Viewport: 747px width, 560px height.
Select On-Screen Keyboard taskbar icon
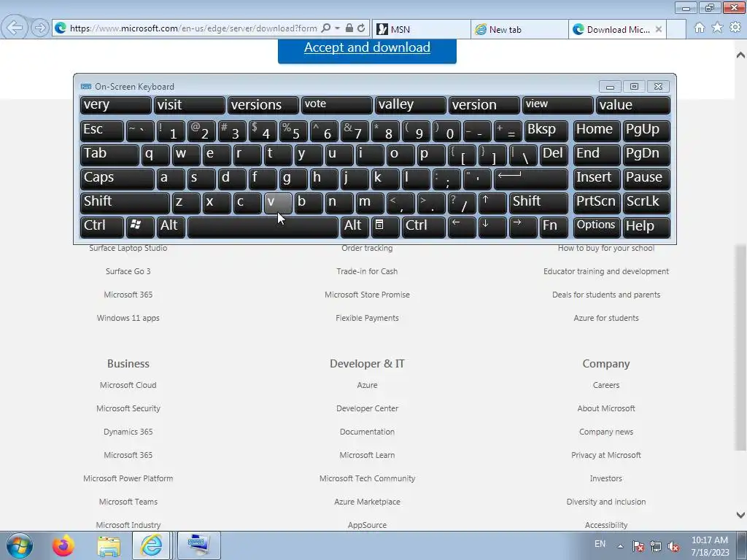pyautogui.click(x=198, y=545)
